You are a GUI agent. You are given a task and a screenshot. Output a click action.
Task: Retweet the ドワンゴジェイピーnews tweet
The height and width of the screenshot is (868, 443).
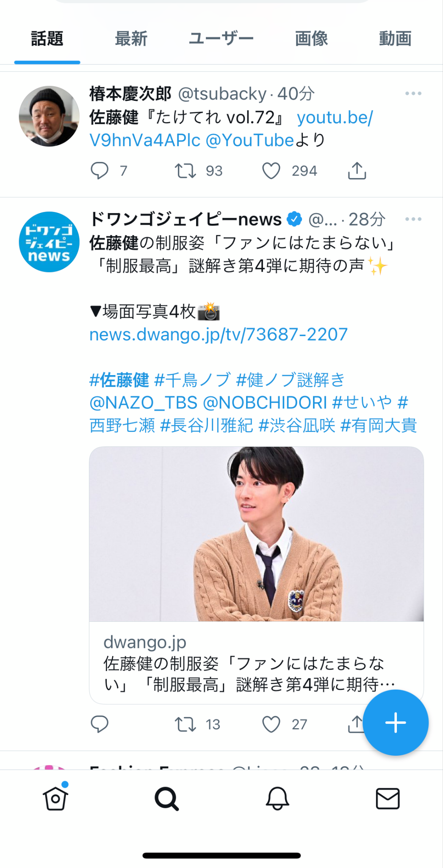[186, 724]
